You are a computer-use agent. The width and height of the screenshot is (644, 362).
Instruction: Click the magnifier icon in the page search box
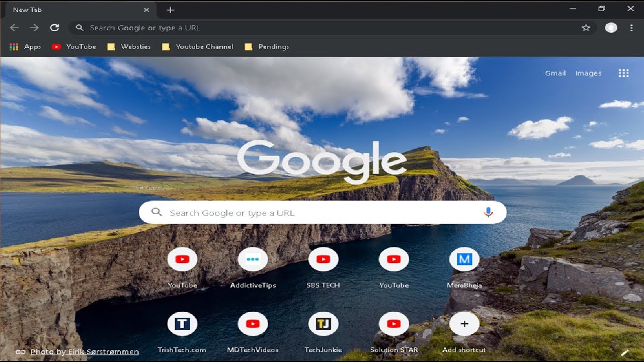point(156,212)
